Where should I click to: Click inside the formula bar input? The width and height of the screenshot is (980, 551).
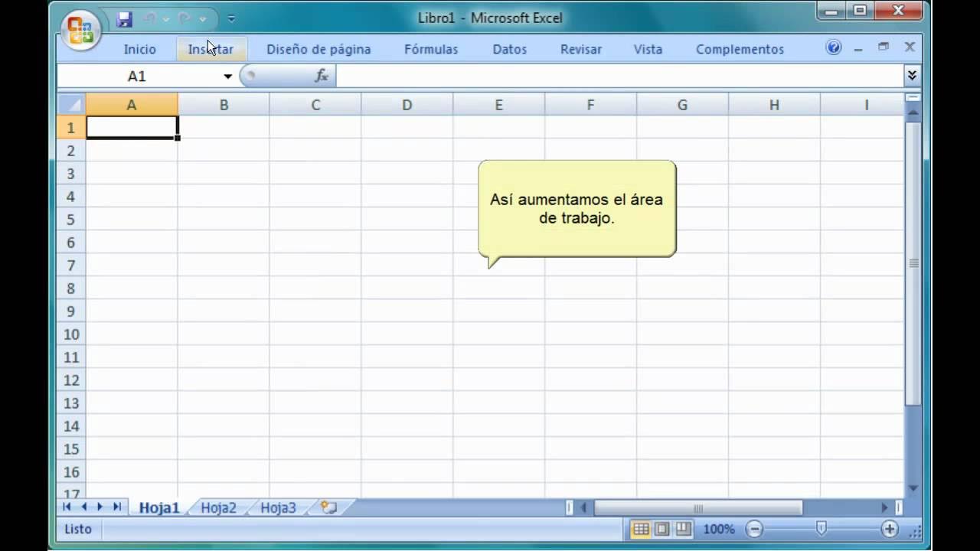click(x=620, y=76)
